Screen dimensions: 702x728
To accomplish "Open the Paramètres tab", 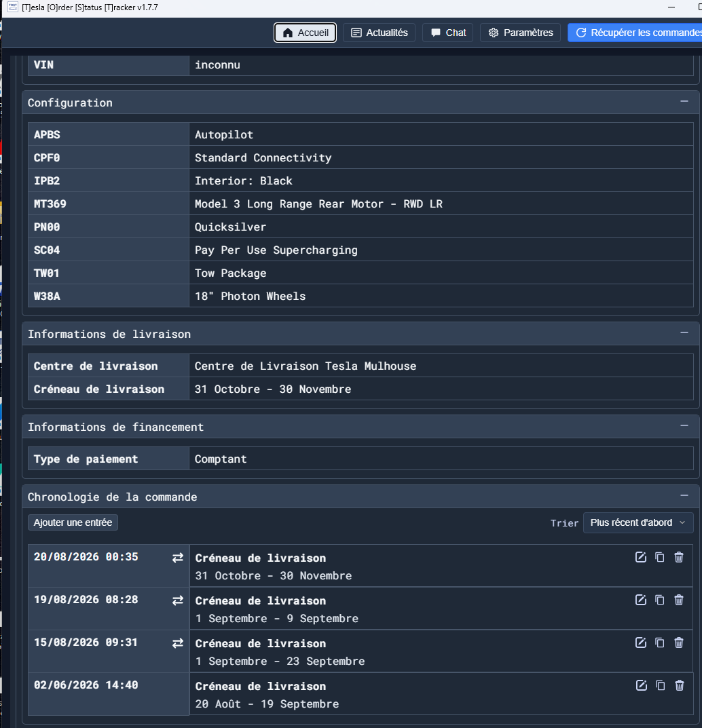I will click(x=520, y=33).
